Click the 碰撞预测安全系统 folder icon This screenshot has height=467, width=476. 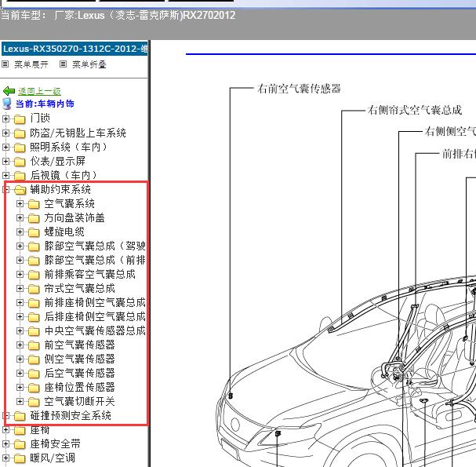tap(20, 416)
